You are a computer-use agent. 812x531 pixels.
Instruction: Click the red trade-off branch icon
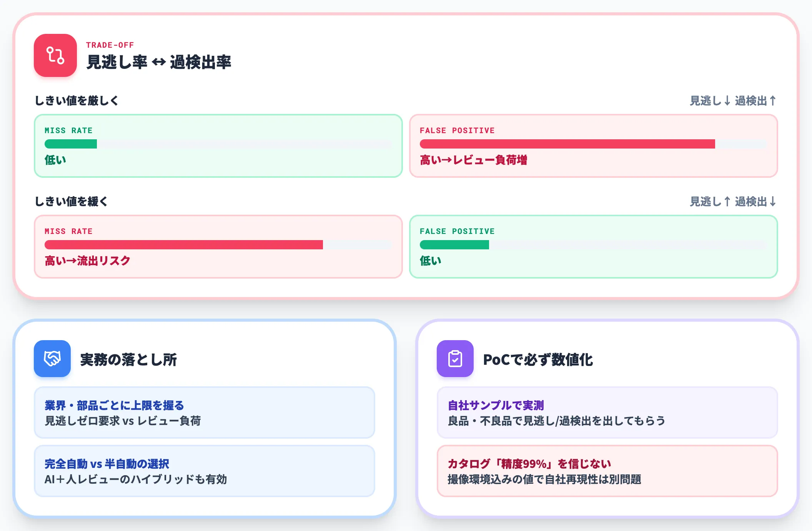click(x=55, y=55)
